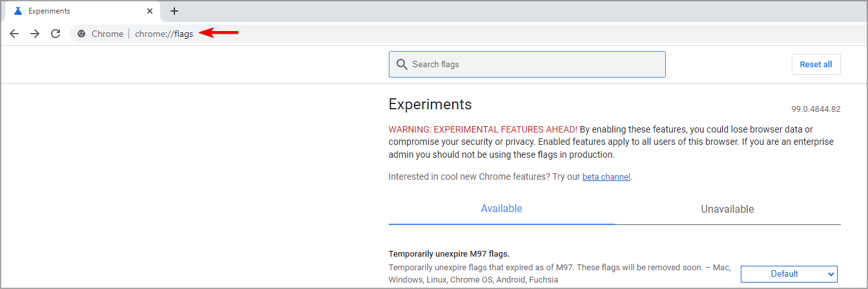Click the magnifier icon in search flags

click(x=402, y=65)
